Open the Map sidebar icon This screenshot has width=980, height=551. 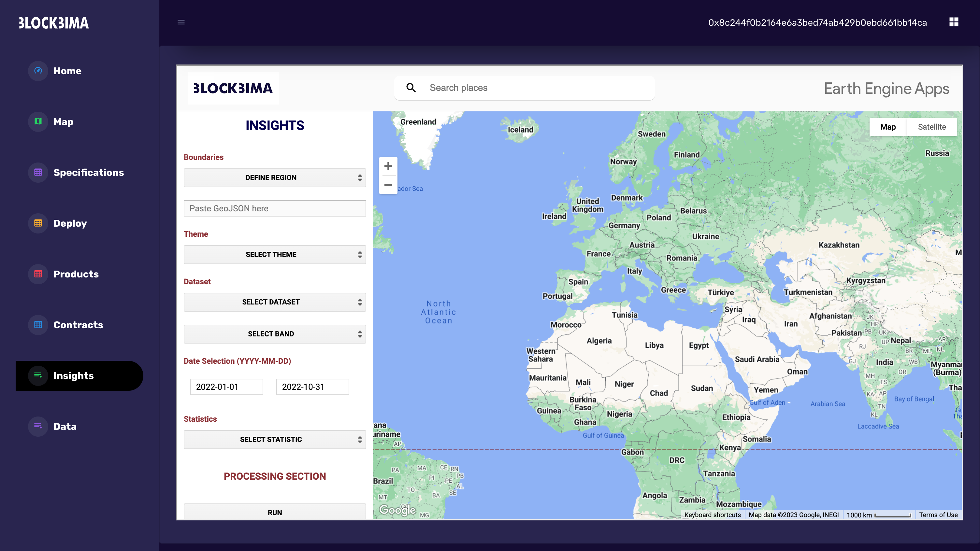(x=38, y=121)
